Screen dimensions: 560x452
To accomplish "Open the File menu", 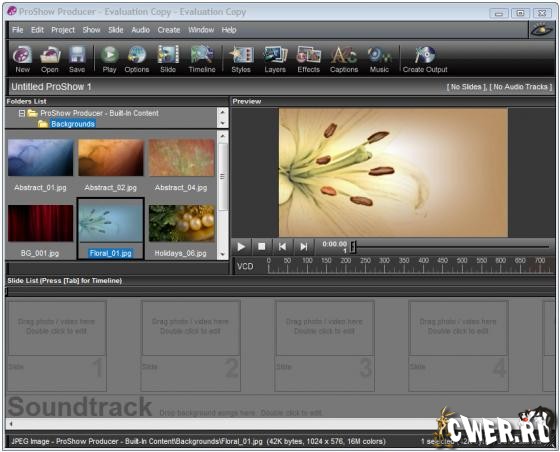I will click(18, 30).
